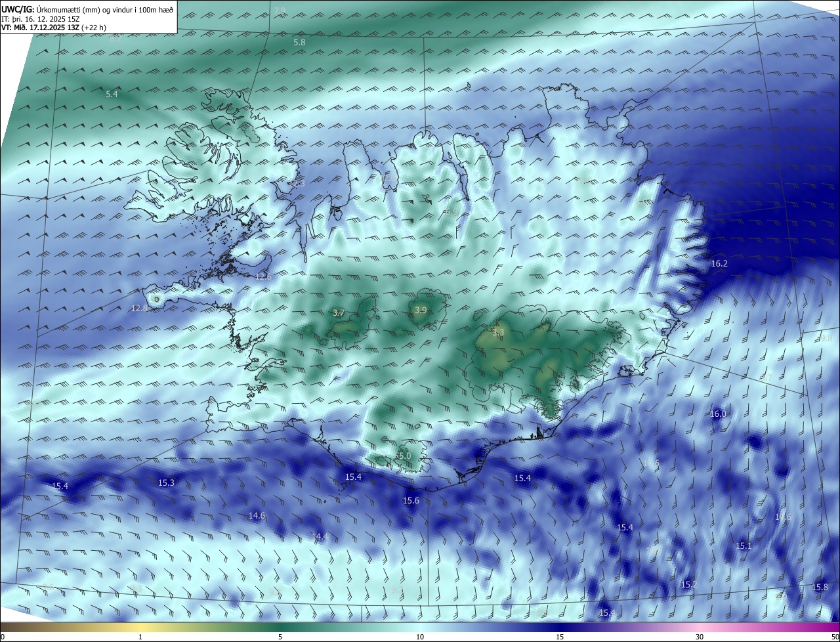Click the 5.4 value label
Image resolution: width=840 pixels, height=642 pixels.
112,95
